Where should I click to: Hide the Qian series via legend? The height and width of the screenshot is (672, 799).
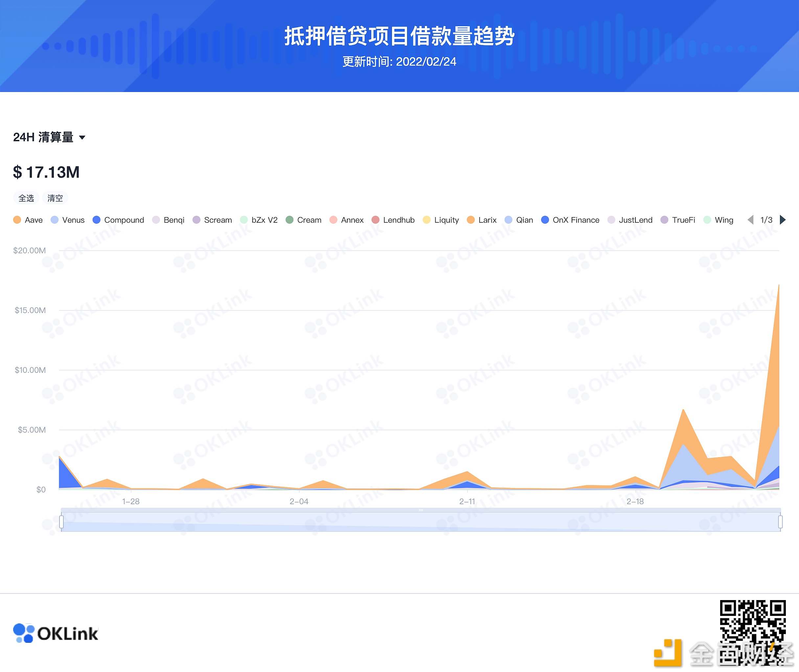click(x=519, y=220)
